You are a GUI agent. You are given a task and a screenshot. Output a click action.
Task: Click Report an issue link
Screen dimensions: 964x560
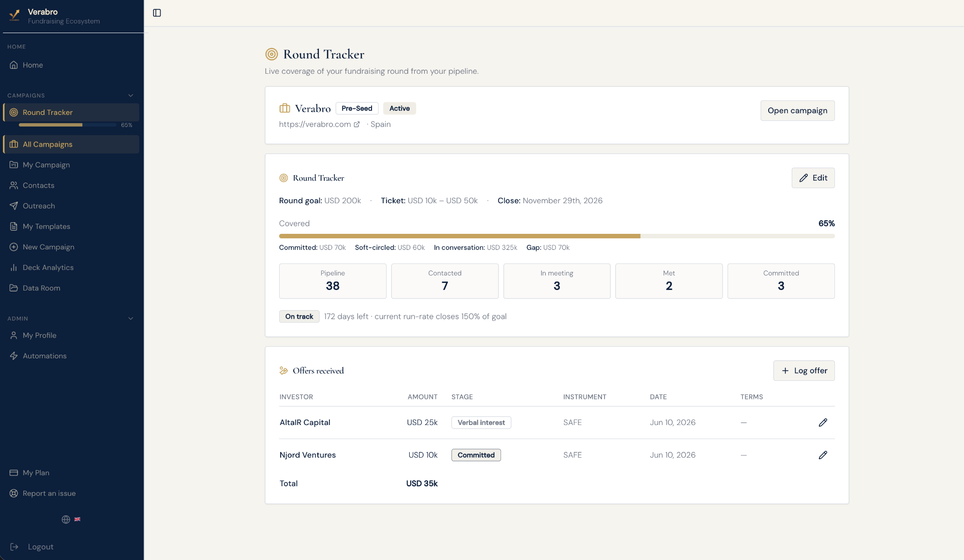pyautogui.click(x=71, y=494)
